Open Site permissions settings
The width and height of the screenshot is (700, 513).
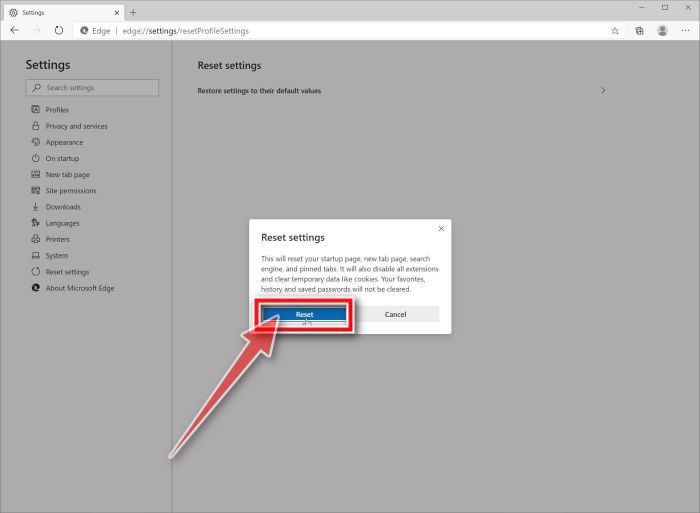[63, 191]
